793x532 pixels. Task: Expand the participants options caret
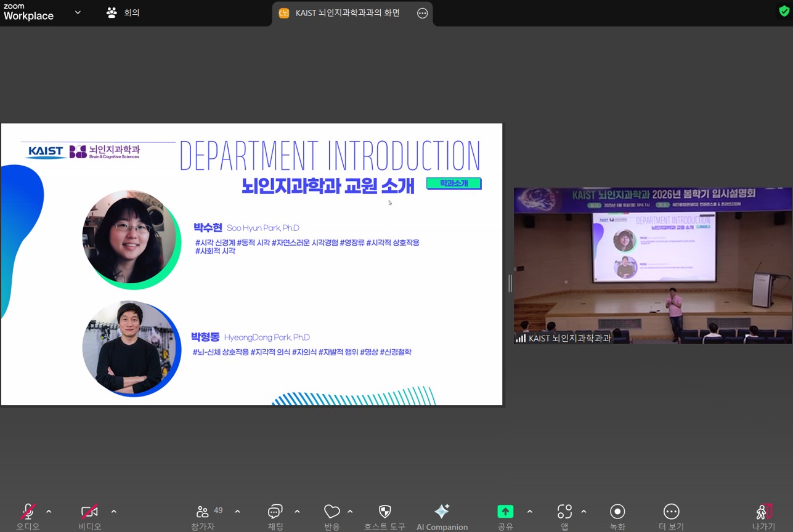[x=237, y=512]
